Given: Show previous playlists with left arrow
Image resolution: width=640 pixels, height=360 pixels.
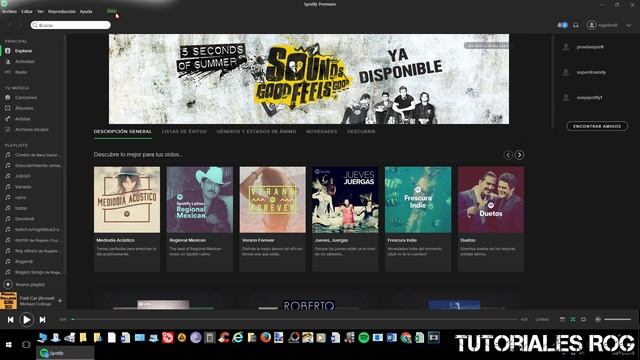Looking at the screenshot, I should point(508,155).
